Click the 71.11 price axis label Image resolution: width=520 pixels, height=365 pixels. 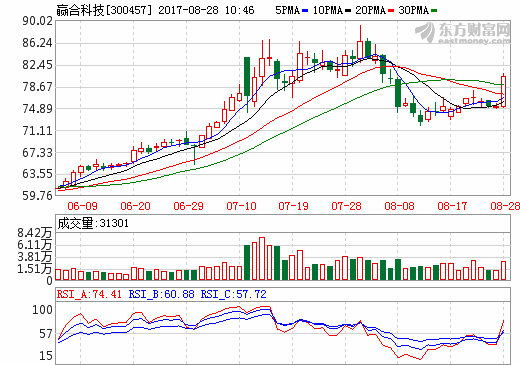pyautogui.click(x=37, y=131)
